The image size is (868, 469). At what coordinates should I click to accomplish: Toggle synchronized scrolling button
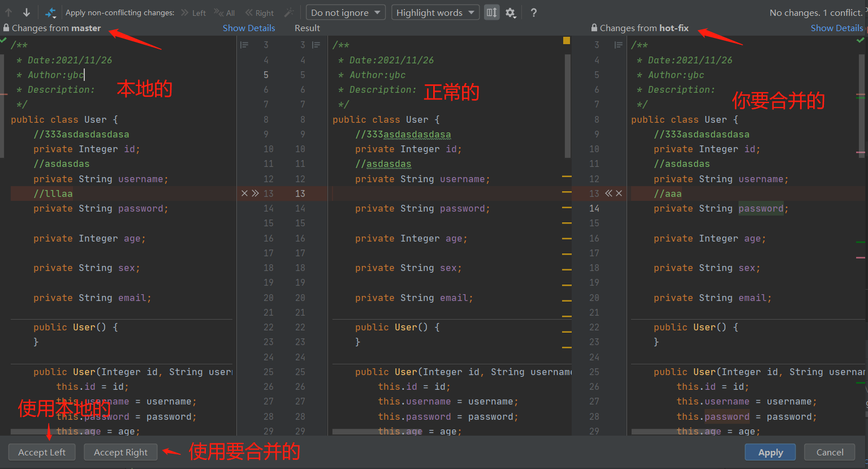(x=492, y=12)
